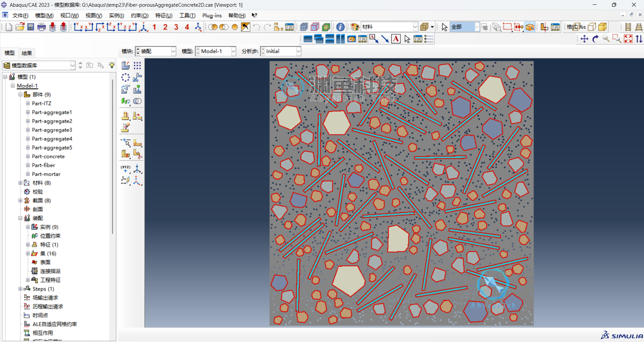
Task: Click the light bulb filter icon
Action: pos(112,65)
